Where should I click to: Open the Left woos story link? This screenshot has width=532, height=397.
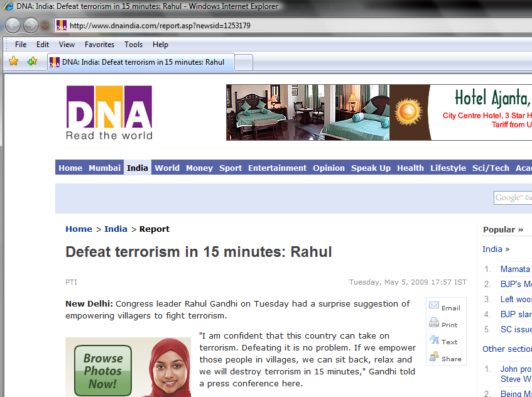point(516,299)
